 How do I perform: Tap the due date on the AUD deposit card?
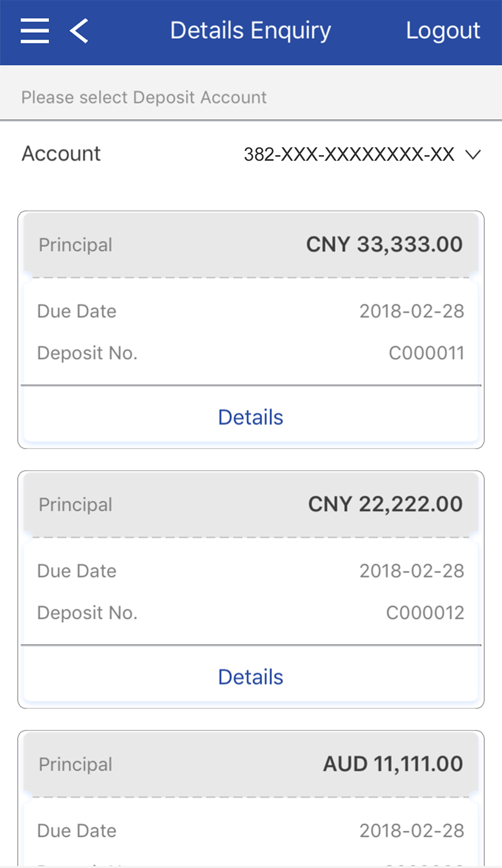coord(412,831)
